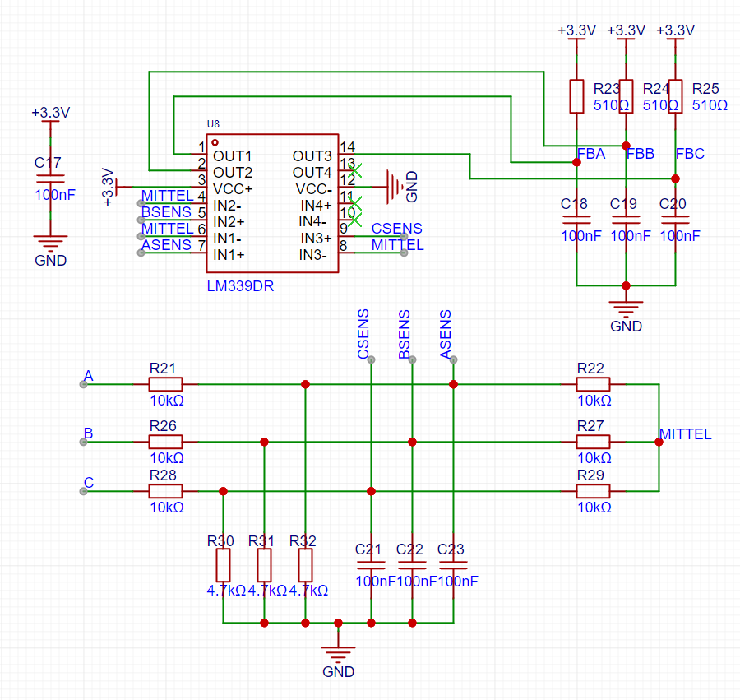Image resolution: width=740 pixels, height=700 pixels.
Task: Select the vertical BSENS net label
Action: 404,334
